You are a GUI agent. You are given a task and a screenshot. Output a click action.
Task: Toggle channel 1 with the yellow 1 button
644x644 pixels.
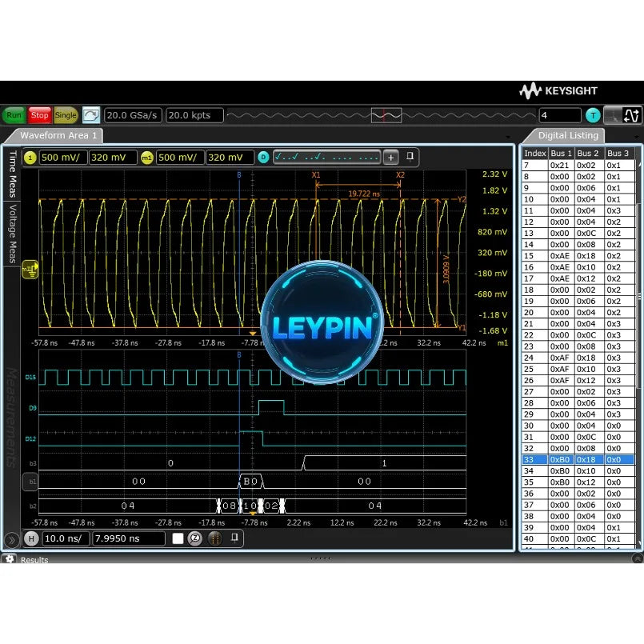click(30, 158)
